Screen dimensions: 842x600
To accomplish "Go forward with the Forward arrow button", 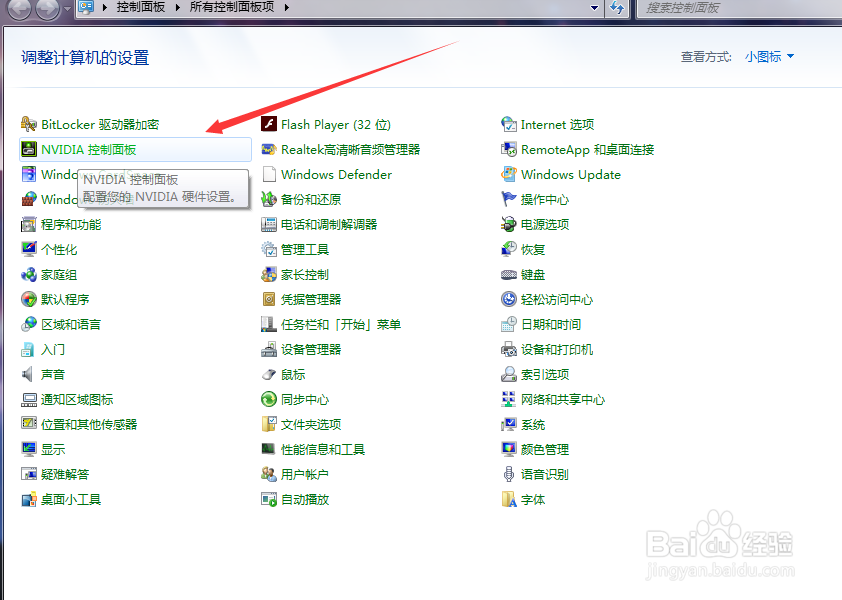I will tap(48, 8).
